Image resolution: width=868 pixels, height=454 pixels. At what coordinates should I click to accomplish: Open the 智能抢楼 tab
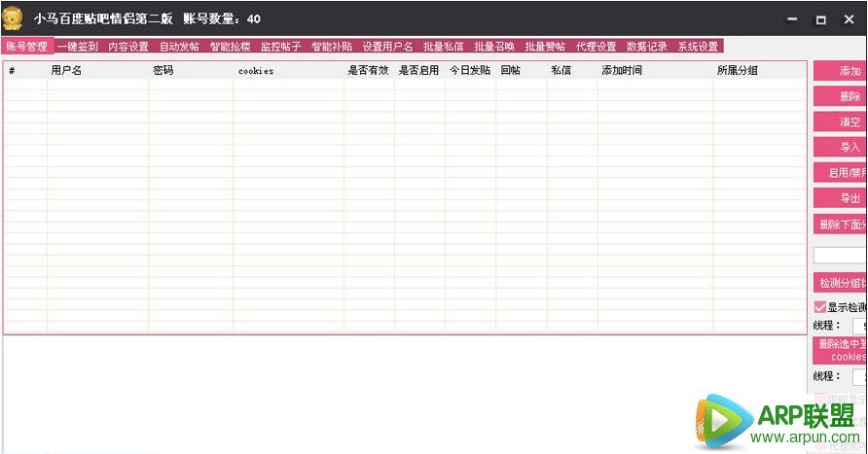(231, 47)
